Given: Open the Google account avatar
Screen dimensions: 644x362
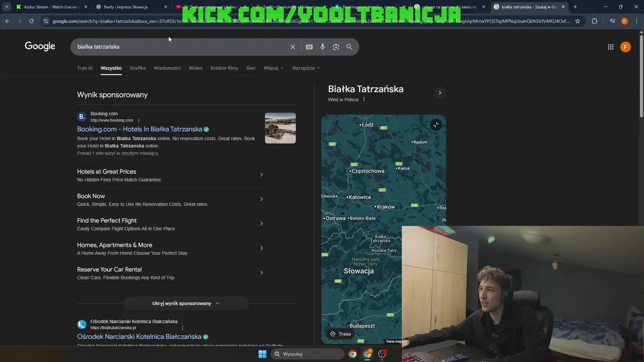Looking at the screenshot, I should coord(625,47).
